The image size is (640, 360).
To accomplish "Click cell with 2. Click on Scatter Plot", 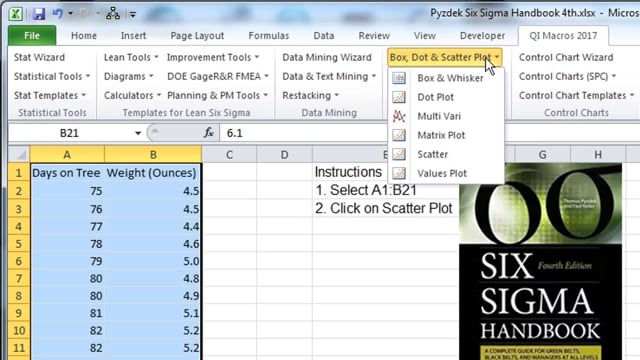I will [384, 208].
